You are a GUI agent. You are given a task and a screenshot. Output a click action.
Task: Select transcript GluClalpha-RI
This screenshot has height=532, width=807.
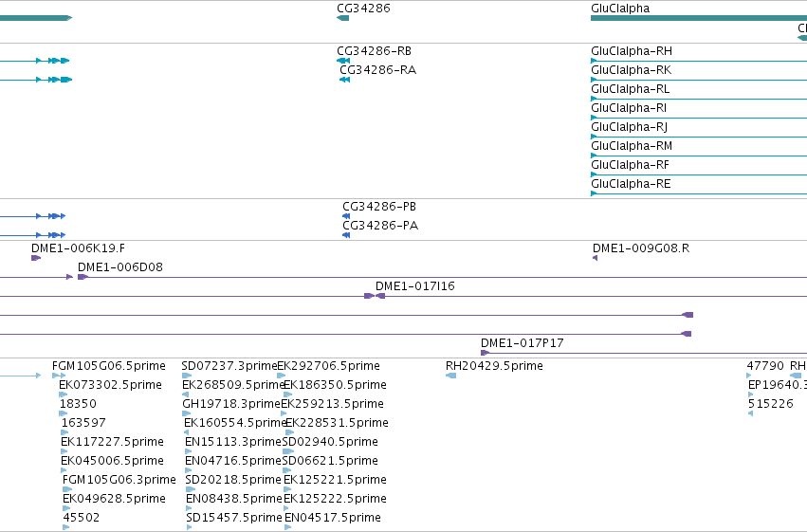tap(629, 108)
